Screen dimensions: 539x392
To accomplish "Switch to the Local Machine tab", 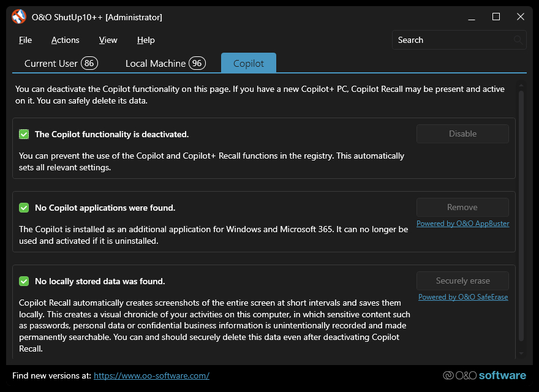I will (x=156, y=63).
